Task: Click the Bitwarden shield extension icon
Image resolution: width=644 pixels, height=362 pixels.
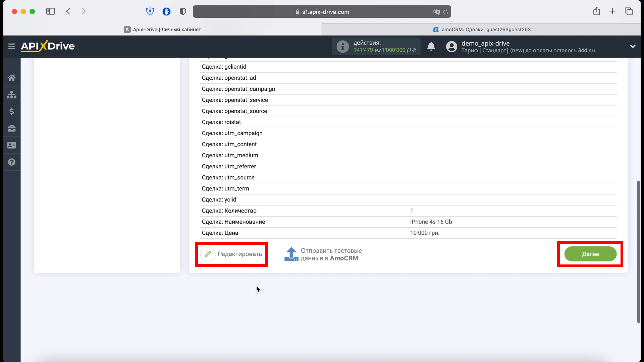Action: [150, 12]
